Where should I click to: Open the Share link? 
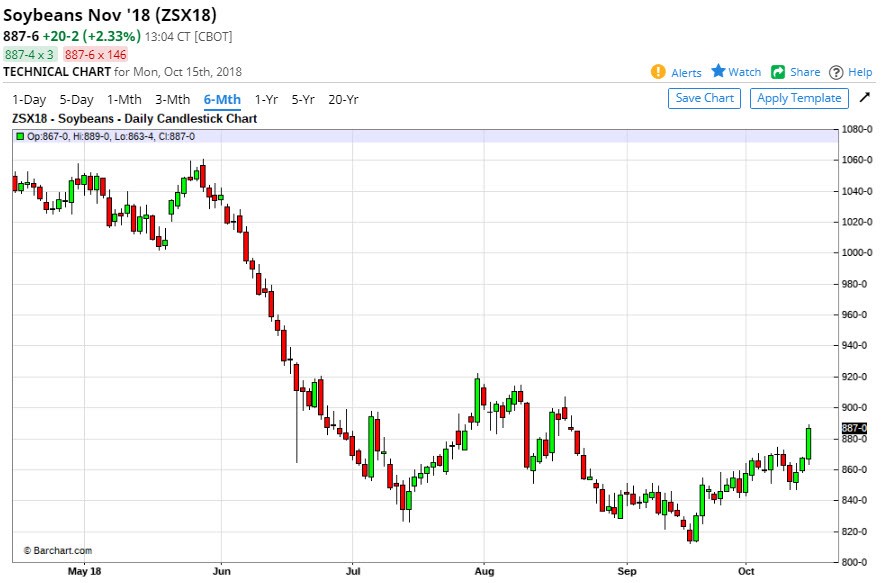[x=805, y=72]
